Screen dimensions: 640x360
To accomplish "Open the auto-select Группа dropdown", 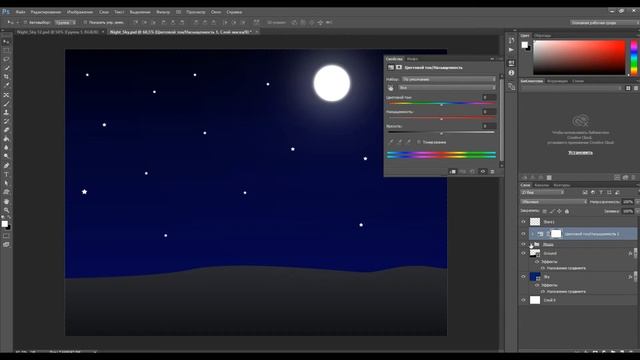I will pos(65,22).
